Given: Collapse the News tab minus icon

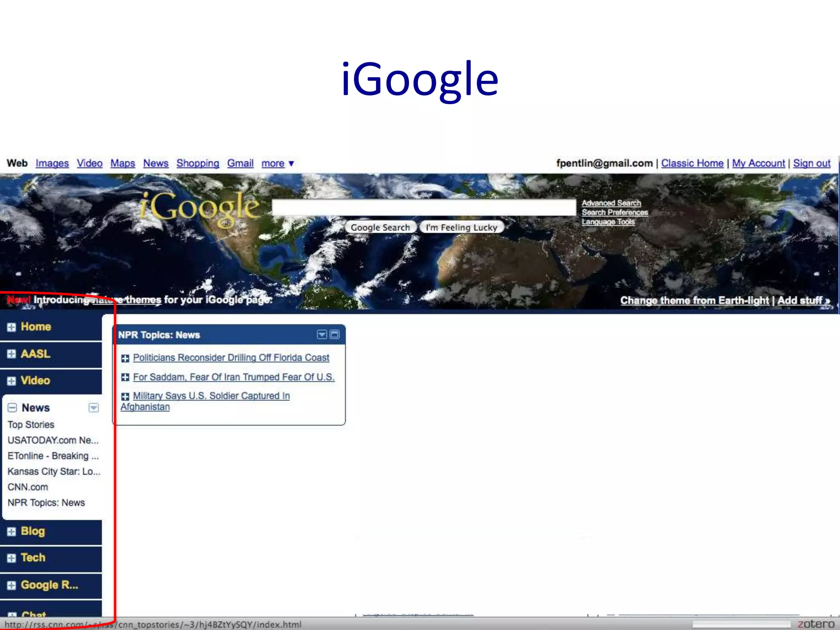Looking at the screenshot, I should 12,408.
